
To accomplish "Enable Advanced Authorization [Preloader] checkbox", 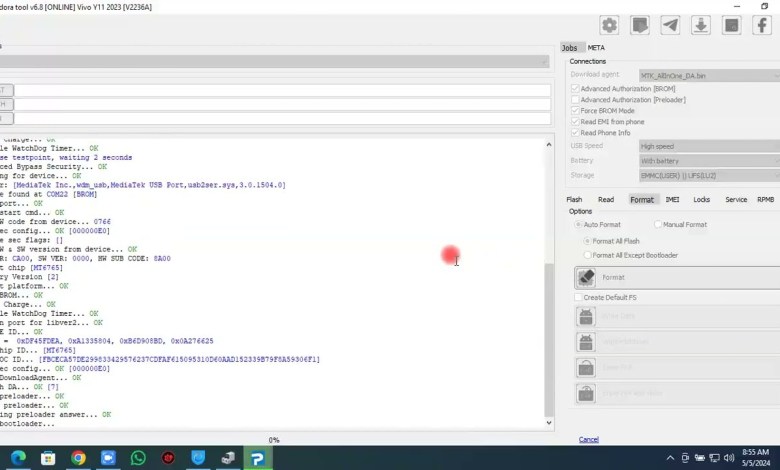I will [575, 100].
